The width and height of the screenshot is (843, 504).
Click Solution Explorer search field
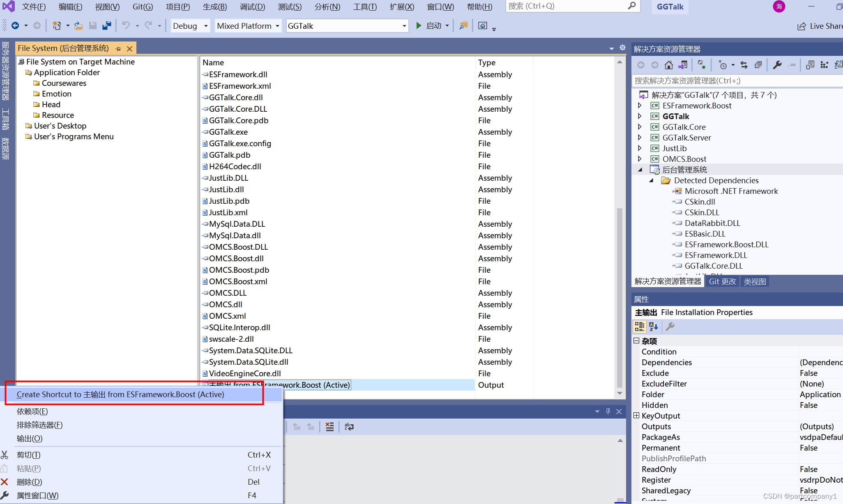click(x=737, y=81)
